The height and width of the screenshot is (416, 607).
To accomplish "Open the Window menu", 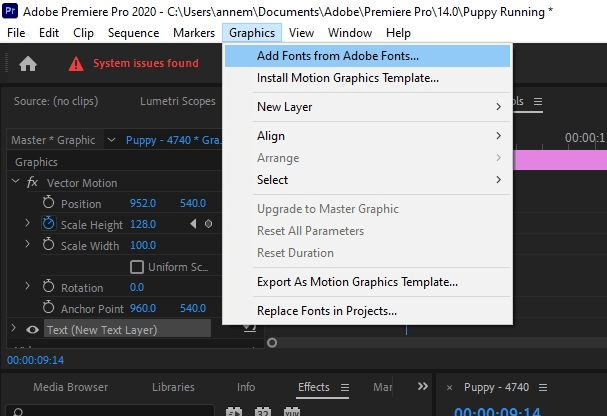I will pos(350,33).
